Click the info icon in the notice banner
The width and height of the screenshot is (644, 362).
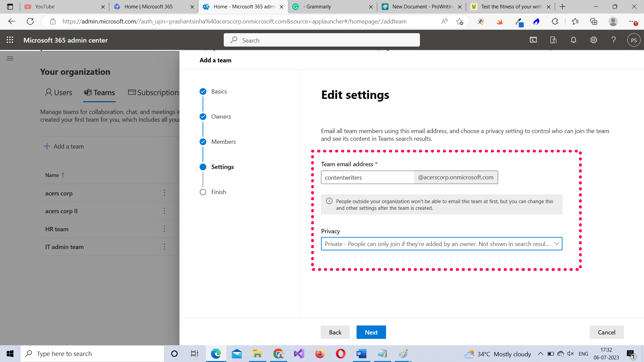coord(329,201)
